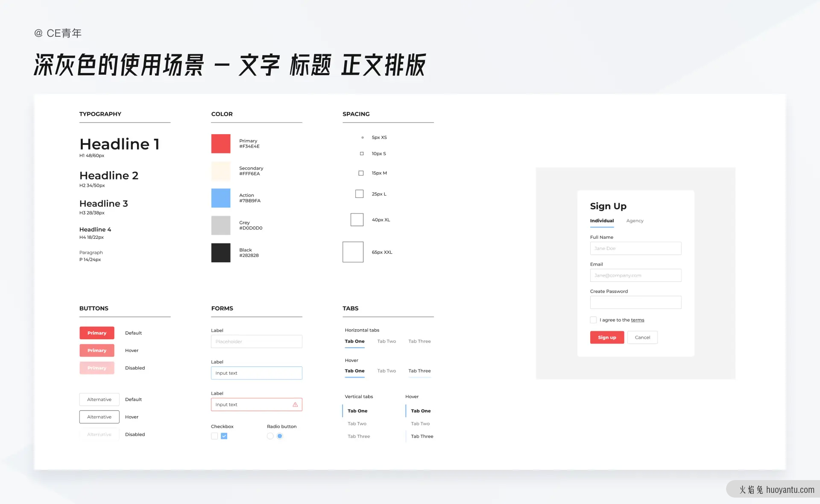
Task: Click the Cancel button in Sign Up
Action: (x=642, y=337)
